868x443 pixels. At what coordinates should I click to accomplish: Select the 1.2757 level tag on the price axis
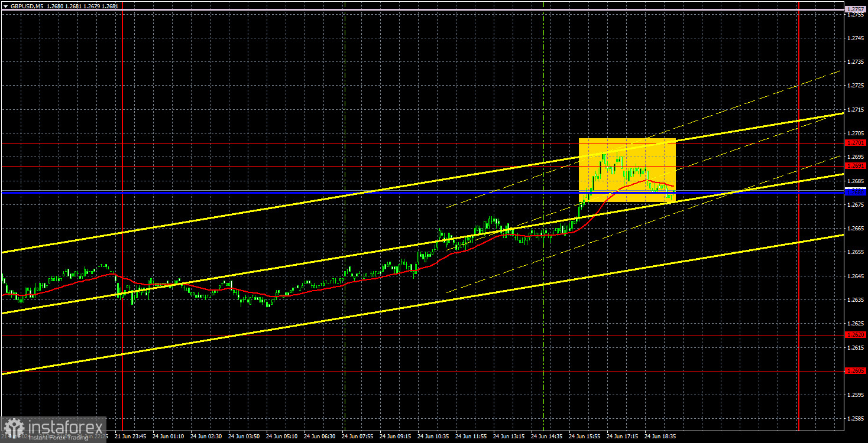point(856,9)
